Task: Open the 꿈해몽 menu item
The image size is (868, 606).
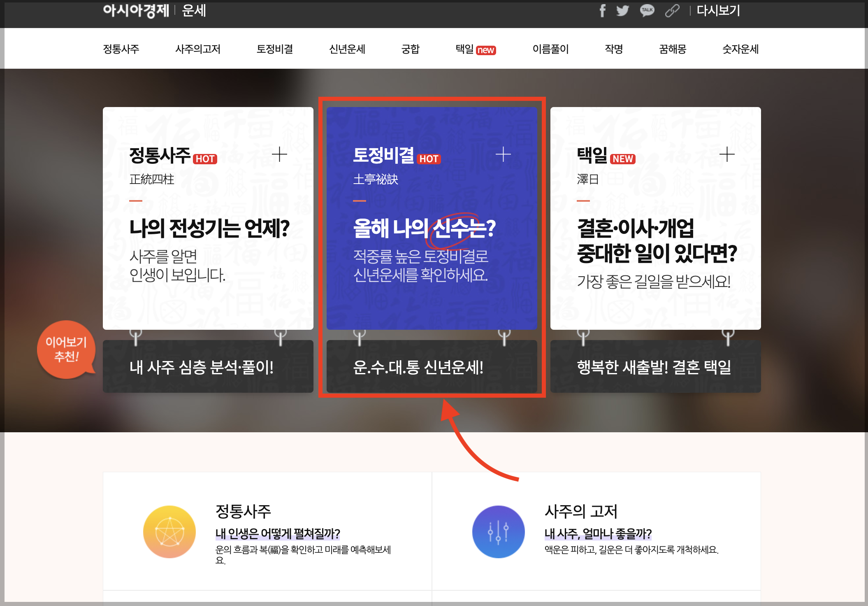Action: pos(673,49)
